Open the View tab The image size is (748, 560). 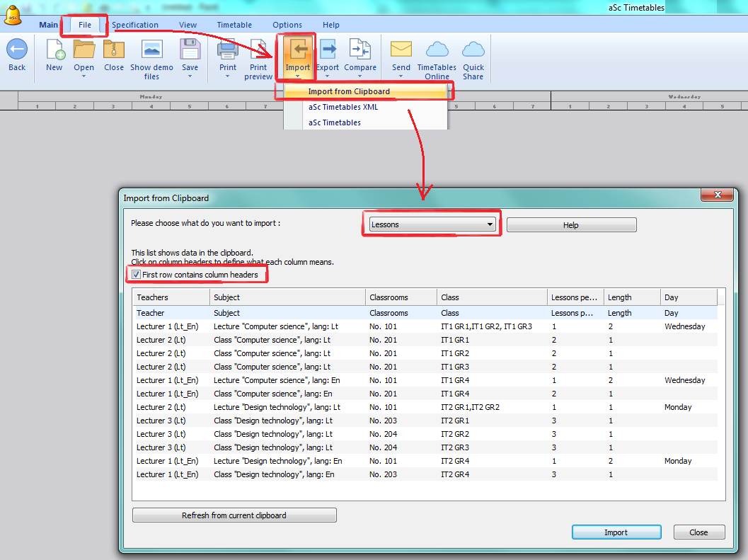tap(188, 25)
